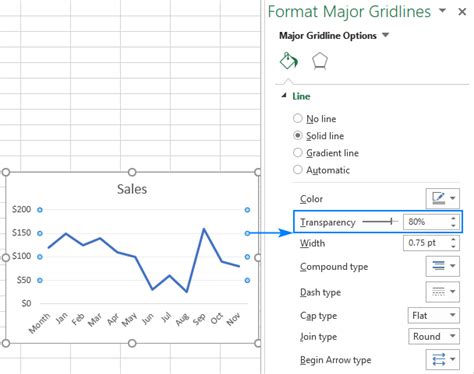Click the $150 axis label
Image resolution: width=474 pixels, height=374 pixels.
click(21, 233)
